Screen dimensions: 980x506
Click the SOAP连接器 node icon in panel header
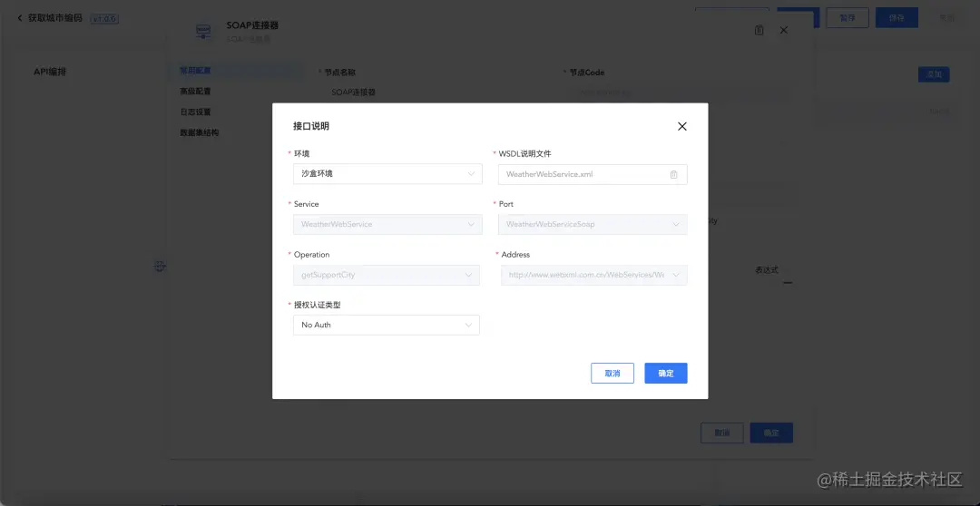(203, 31)
